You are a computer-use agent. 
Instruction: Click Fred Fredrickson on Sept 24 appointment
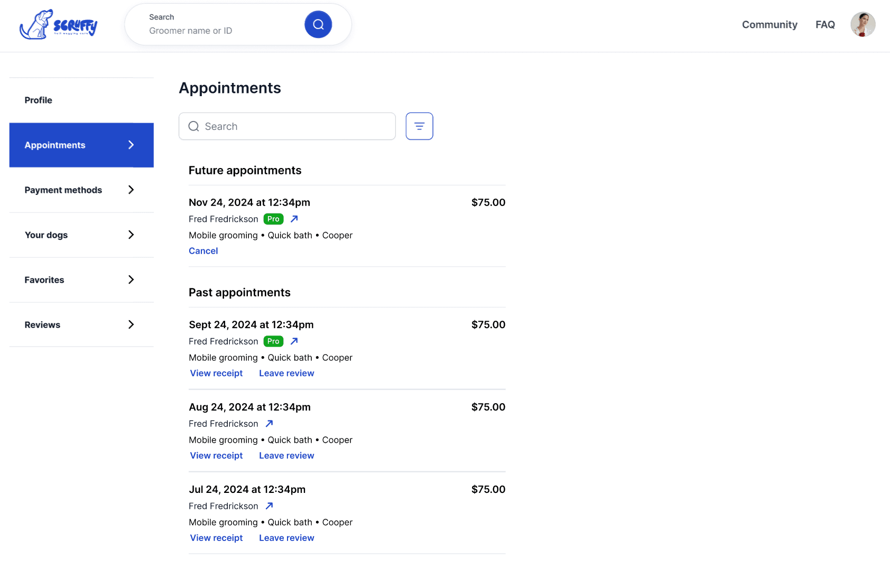(x=224, y=341)
